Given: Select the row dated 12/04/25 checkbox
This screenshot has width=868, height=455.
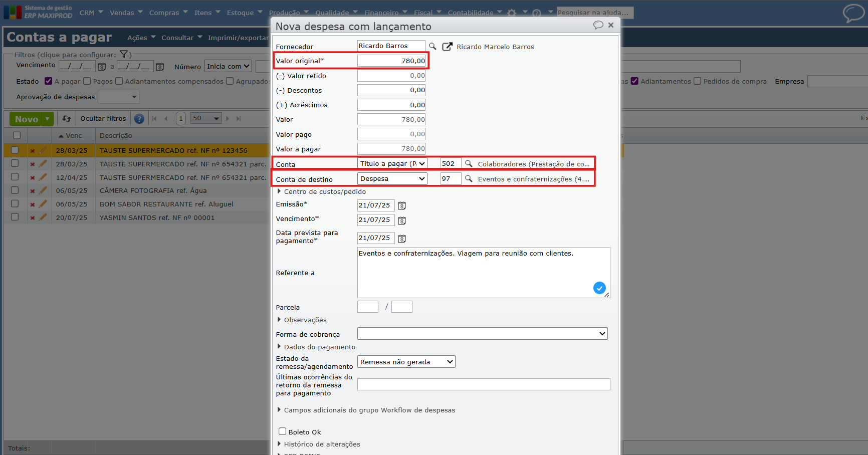Looking at the screenshot, I should pyautogui.click(x=15, y=177).
